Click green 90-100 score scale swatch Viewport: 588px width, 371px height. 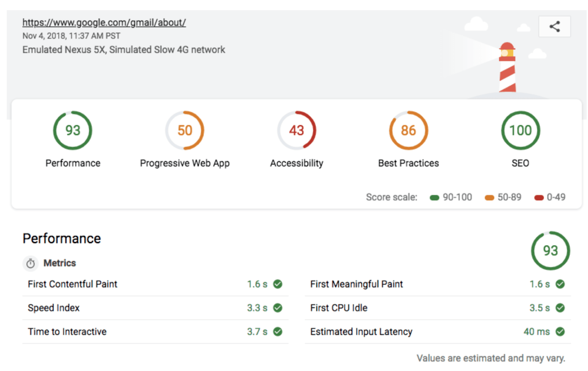[434, 198]
